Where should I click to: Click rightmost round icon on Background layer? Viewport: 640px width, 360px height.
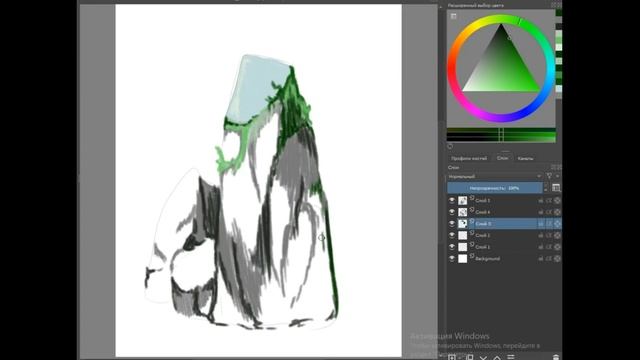click(557, 259)
